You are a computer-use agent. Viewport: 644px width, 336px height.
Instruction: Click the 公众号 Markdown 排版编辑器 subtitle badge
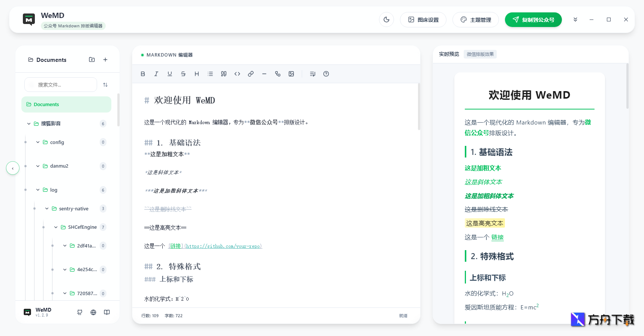click(73, 26)
